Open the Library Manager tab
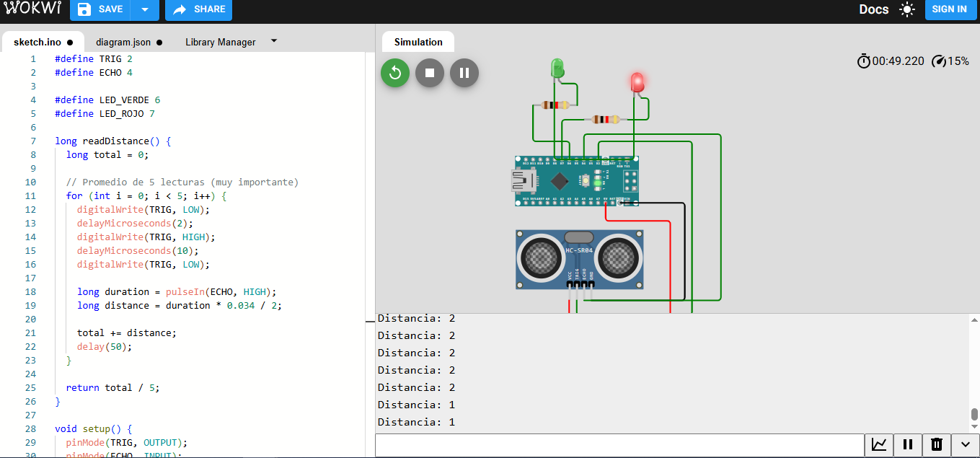980x458 pixels. pyautogui.click(x=220, y=42)
